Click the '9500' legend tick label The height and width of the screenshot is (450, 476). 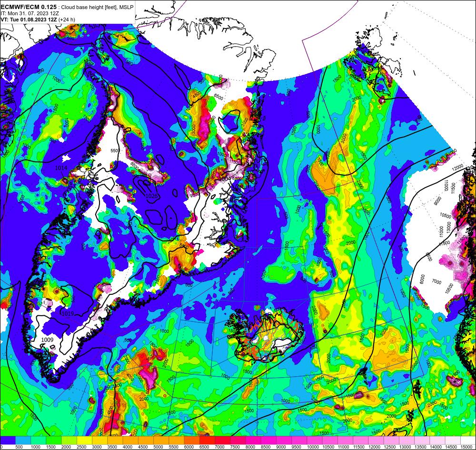297,447
